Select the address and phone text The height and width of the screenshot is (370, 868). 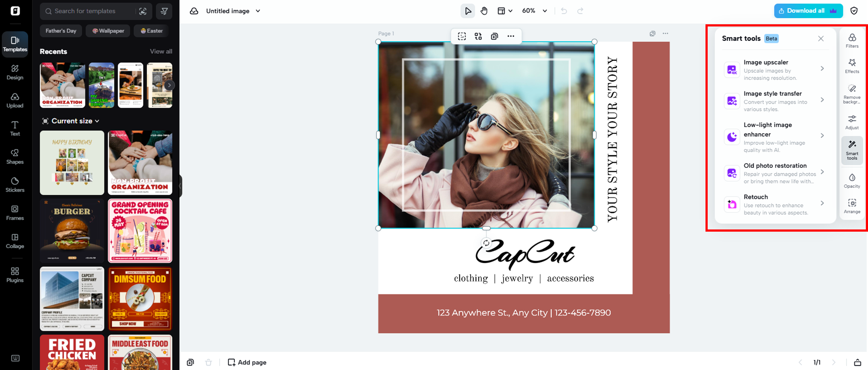click(523, 313)
